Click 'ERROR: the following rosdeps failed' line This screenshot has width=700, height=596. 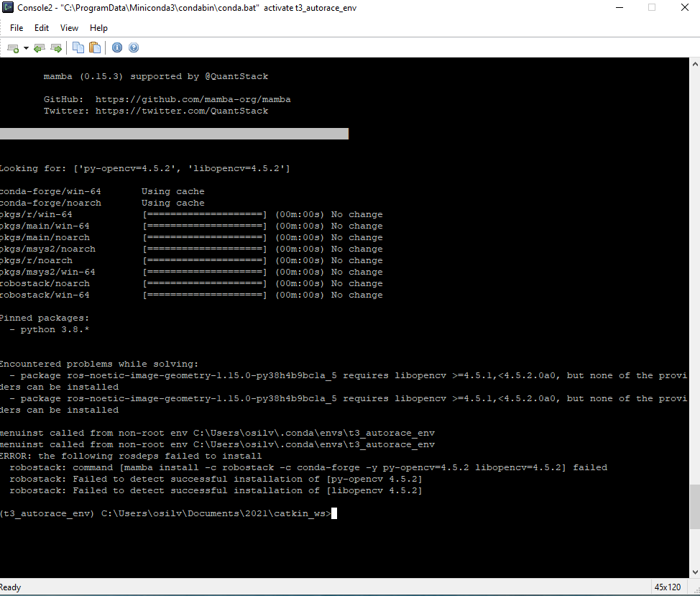coord(131,456)
